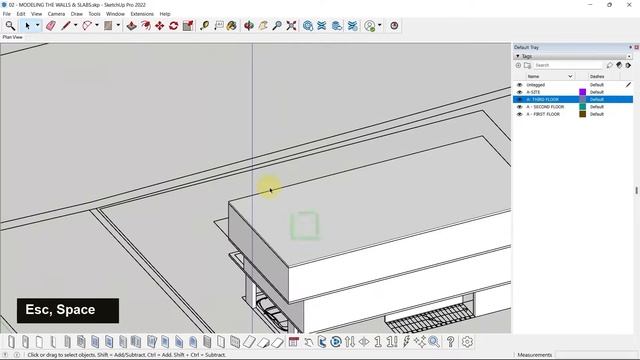The image size is (640, 360).
Task: Click the Tags search input field
Action: (568, 65)
